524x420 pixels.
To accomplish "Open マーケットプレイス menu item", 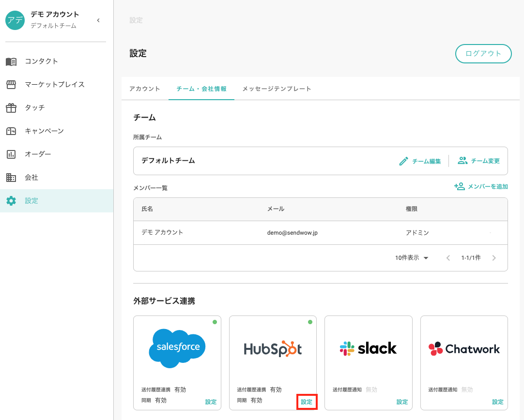I will tap(57, 85).
